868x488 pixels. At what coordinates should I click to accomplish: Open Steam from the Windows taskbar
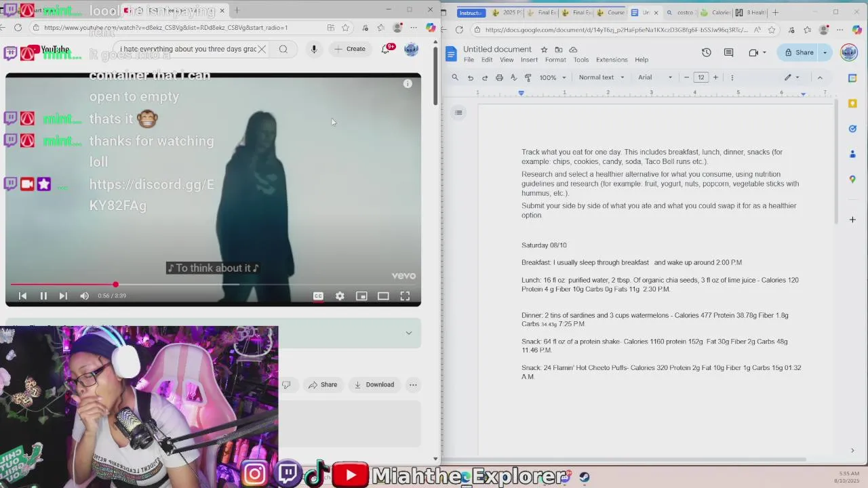(584, 477)
